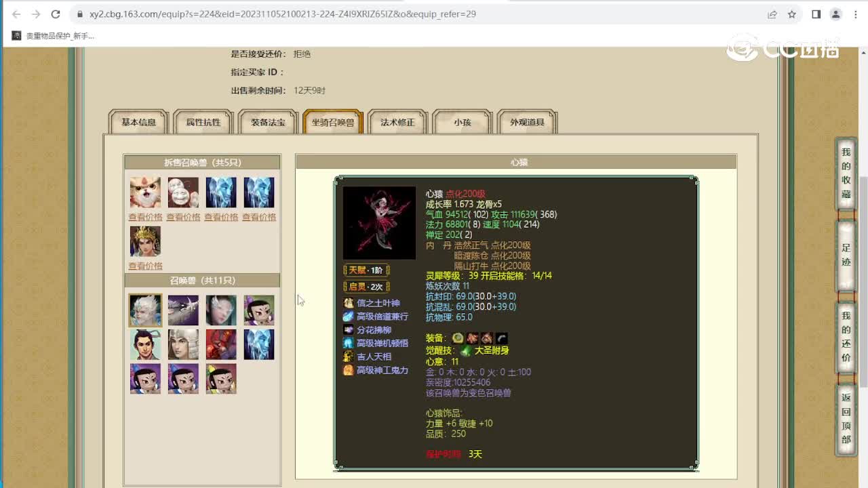Switch to the 基本信息 tab
This screenshot has width=868, height=488.
coord(138,123)
